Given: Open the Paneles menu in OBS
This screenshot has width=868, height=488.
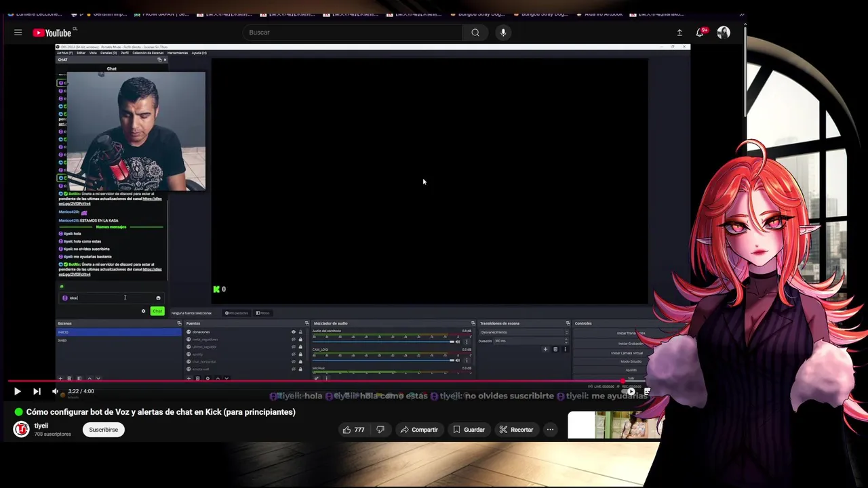Looking at the screenshot, I should (108, 53).
